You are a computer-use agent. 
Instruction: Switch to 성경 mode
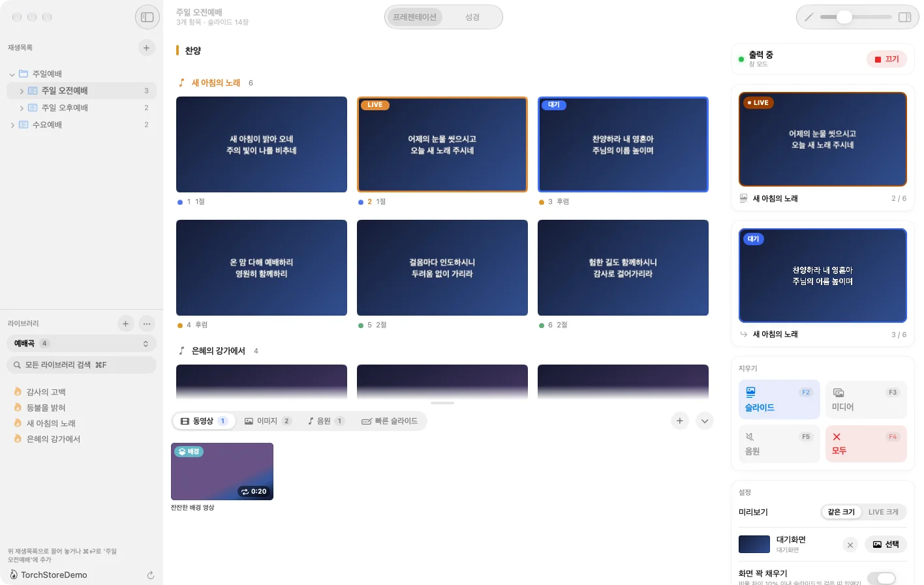coord(472,17)
